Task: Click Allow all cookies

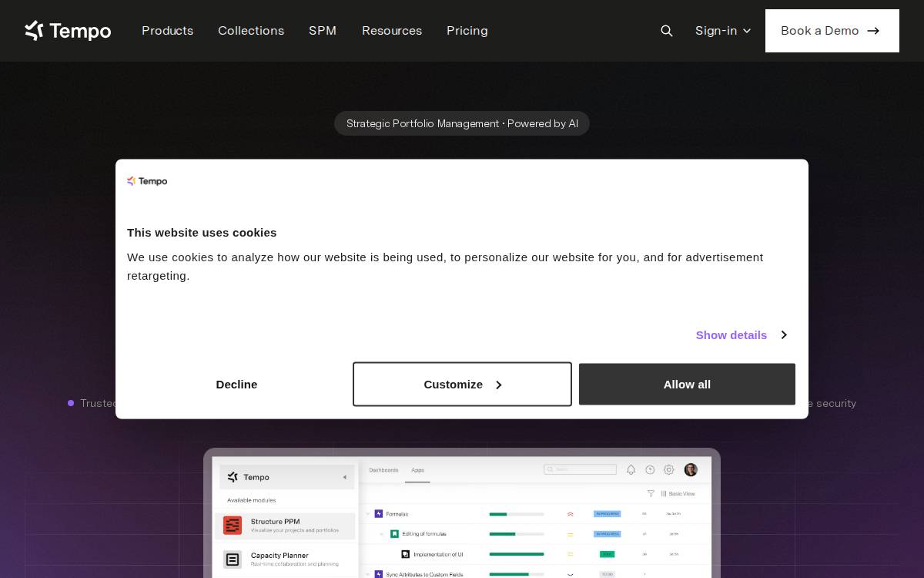Action: pos(687,384)
